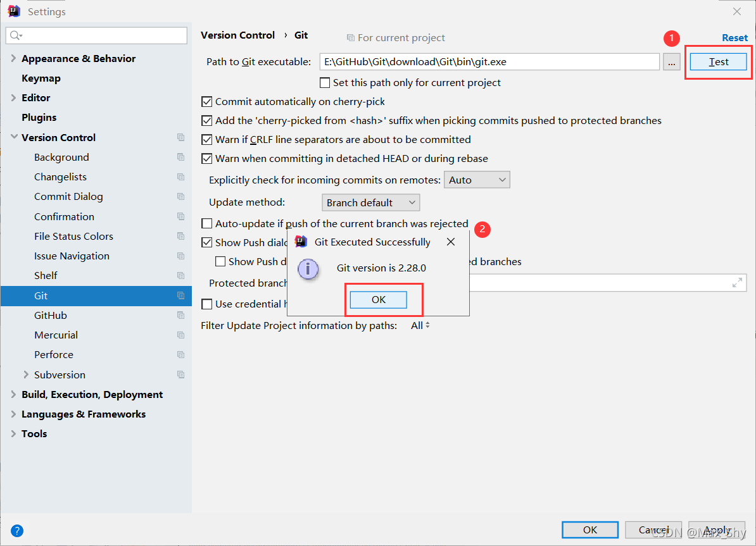The width and height of the screenshot is (756, 546).
Task: Toggle Warn when committing in detached HEAD
Action: click(207, 159)
